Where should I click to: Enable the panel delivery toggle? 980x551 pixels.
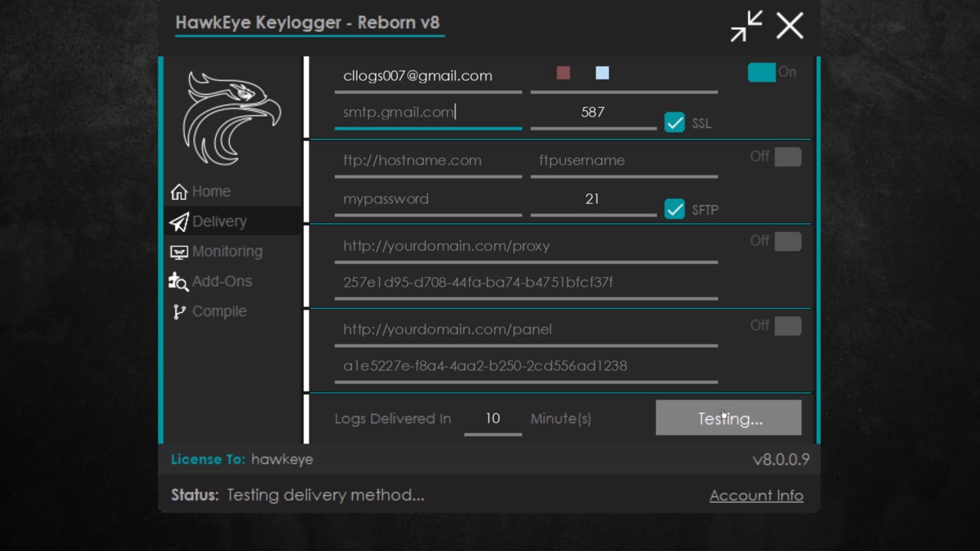788,326
